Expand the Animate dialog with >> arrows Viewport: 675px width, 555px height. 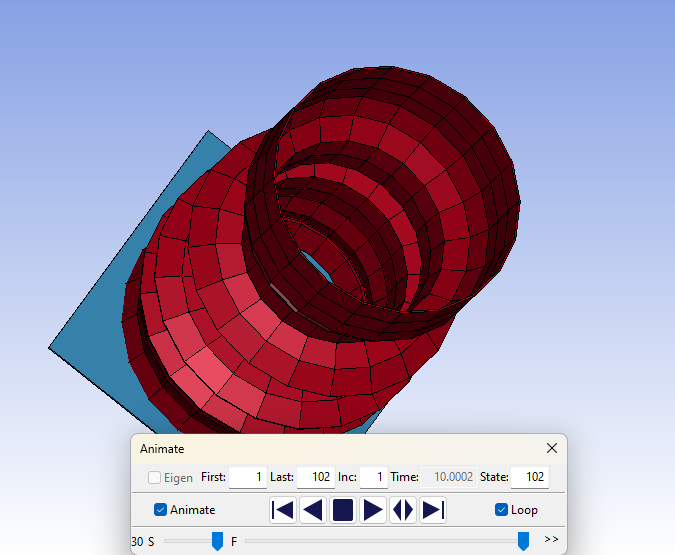(x=551, y=540)
